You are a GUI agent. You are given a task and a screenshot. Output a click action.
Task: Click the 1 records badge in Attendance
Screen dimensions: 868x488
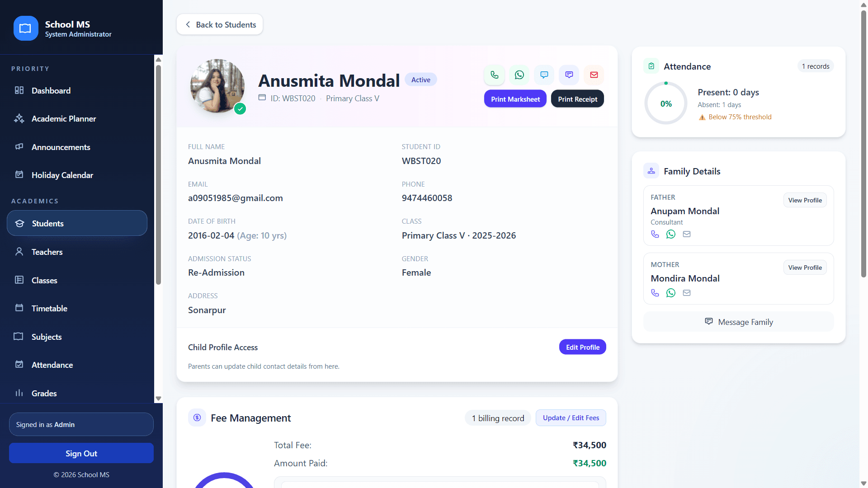coord(816,66)
